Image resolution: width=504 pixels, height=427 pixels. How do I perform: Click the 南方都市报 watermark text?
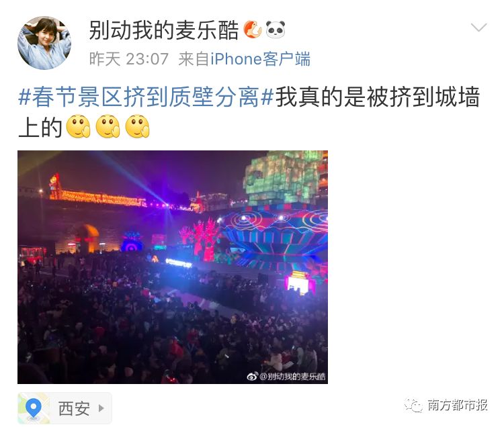[x=458, y=405]
